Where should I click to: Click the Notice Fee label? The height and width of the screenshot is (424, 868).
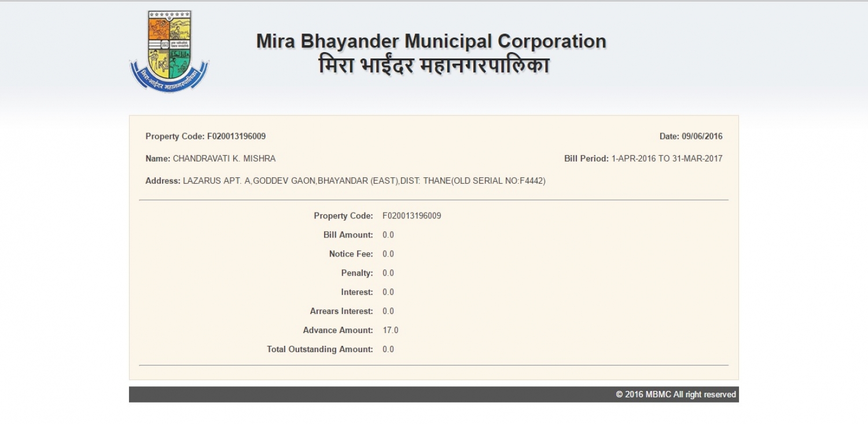pos(351,254)
